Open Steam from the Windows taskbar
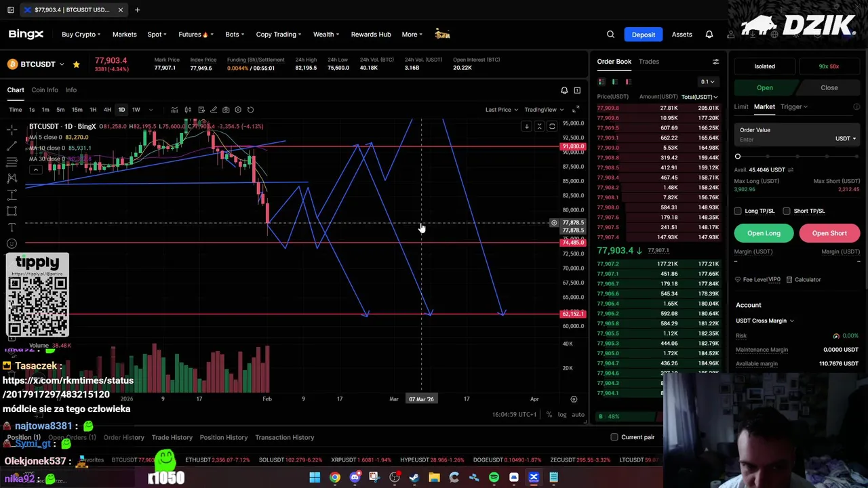 [x=414, y=478]
